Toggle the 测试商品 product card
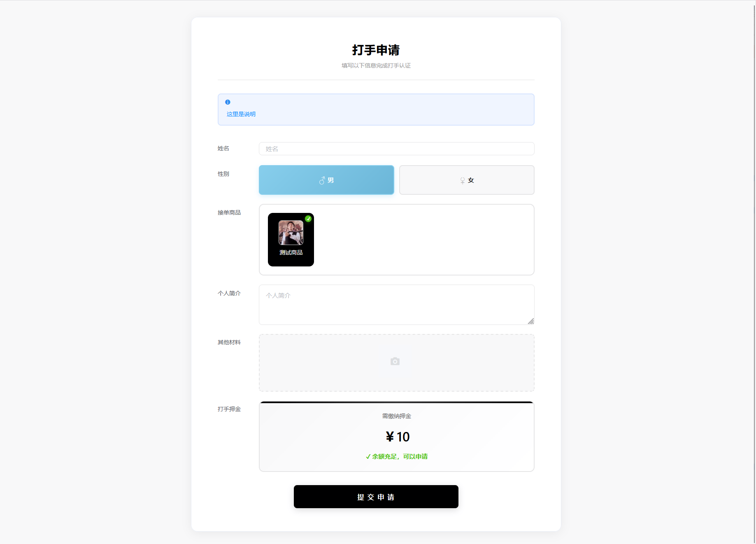This screenshot has width=756, height=544. click(291, 240)
